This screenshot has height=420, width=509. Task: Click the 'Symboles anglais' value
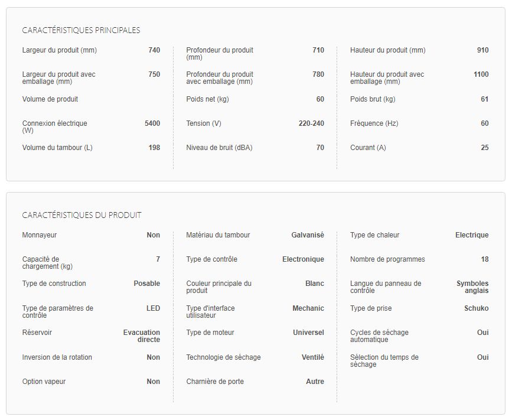(x=472, y=287)
